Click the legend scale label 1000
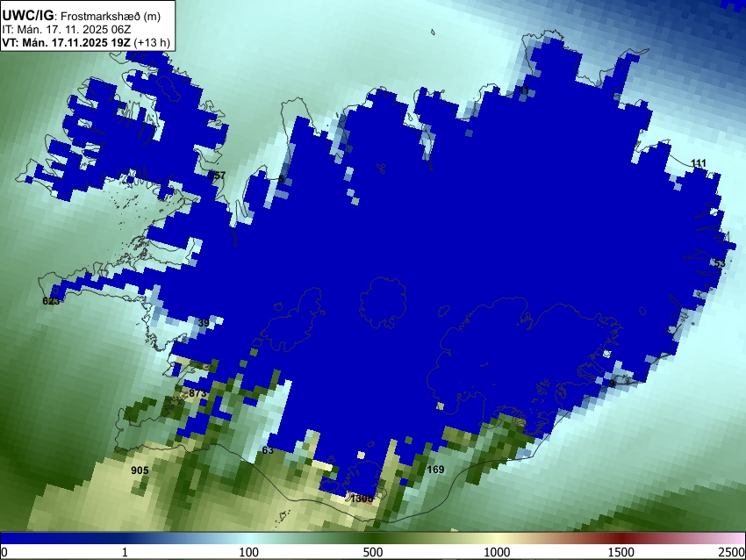This screenshot has width=746, height=560. (497, 552)
